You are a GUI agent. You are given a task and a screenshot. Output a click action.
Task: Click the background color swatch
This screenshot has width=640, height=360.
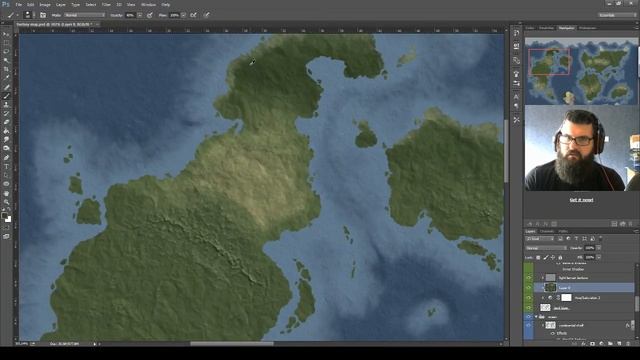(x=8, y=219)
